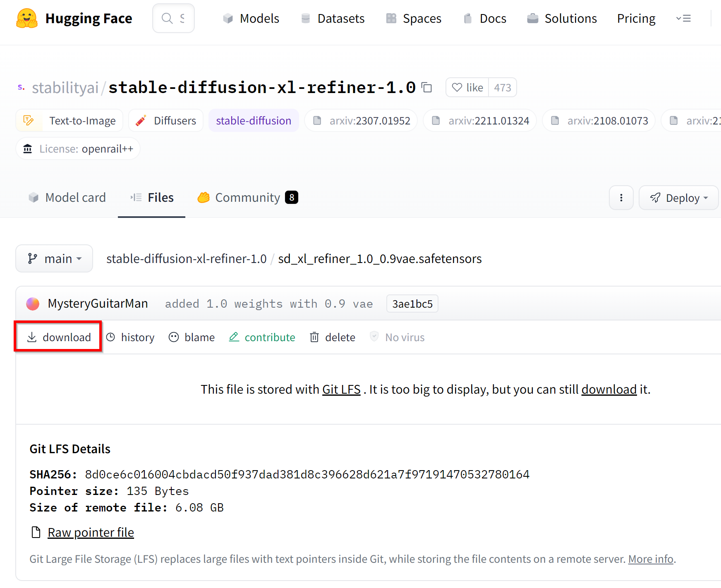
Task: Click the search field magnifier
Action: 167,18
